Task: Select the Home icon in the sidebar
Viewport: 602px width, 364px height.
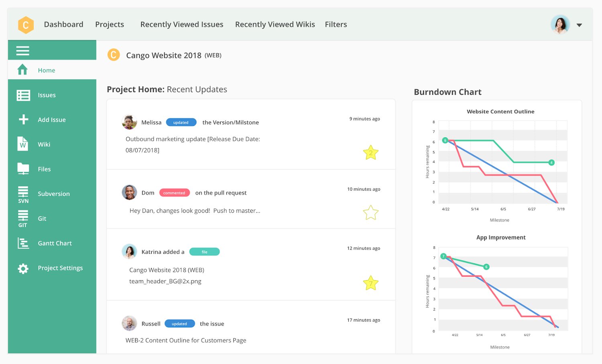Action: tap(22, 69)
